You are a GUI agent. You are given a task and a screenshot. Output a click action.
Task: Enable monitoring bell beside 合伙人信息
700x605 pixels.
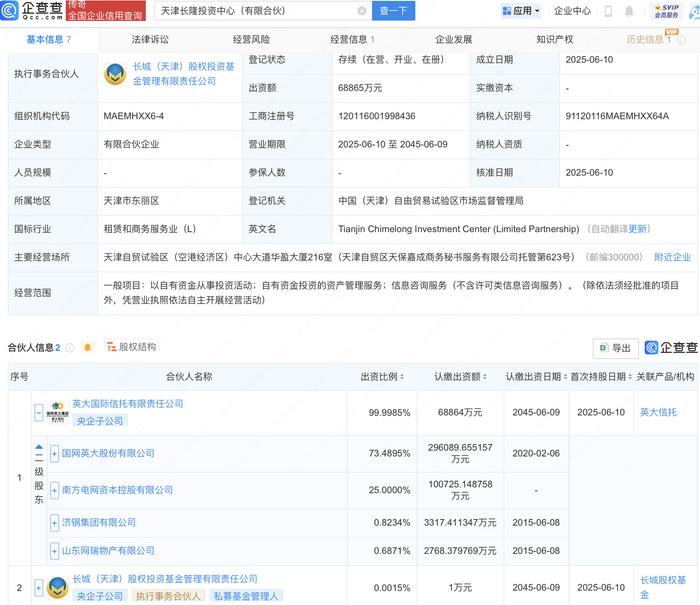point(88,347)
